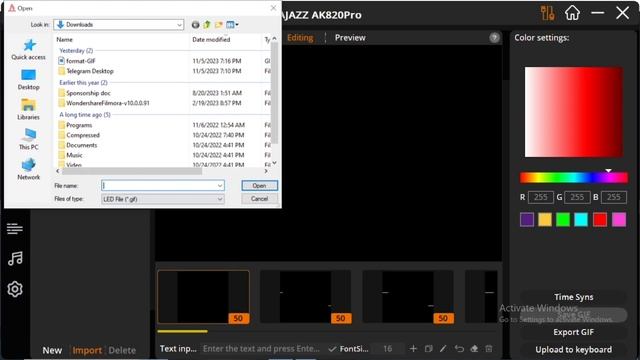Select the eraser tool
The height and width of the screenshot is (360, 640).
pos(474,349)
